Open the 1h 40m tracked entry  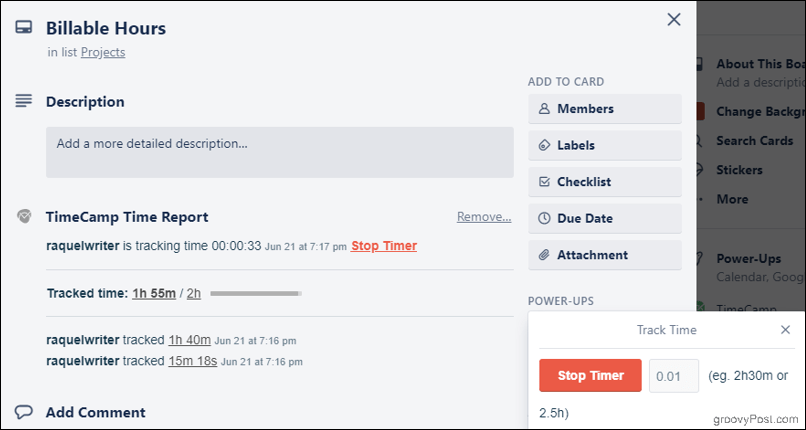pos(189,340)
